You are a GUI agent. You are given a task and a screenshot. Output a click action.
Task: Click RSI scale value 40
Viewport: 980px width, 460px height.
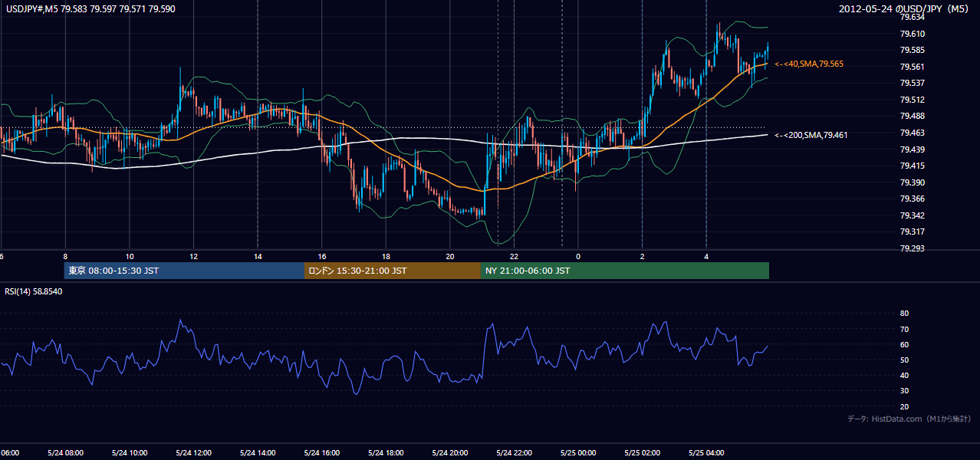904,375
